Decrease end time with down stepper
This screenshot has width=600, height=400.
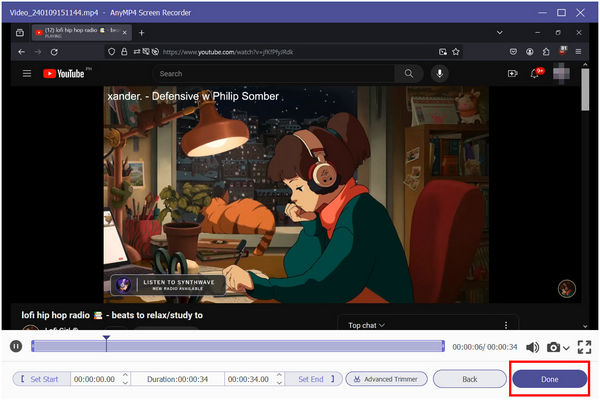pyautogui.click(x=279, y=382)
